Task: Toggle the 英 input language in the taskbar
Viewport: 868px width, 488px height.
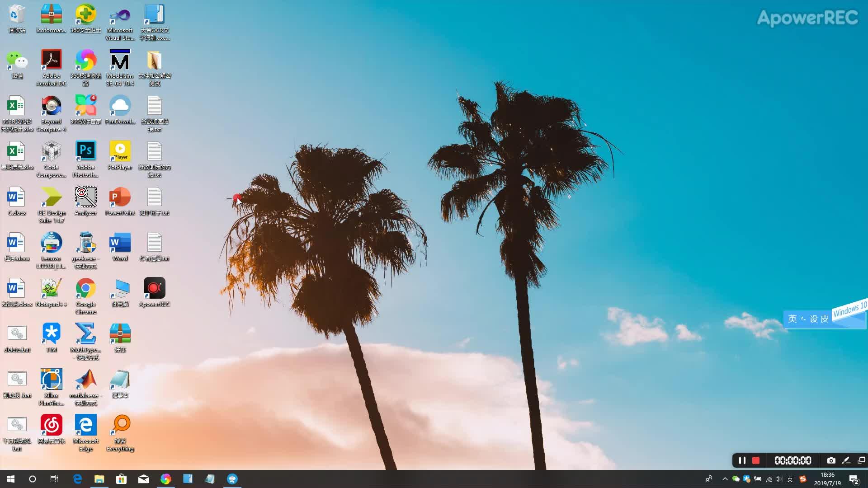Action: [x=790, y=479]
